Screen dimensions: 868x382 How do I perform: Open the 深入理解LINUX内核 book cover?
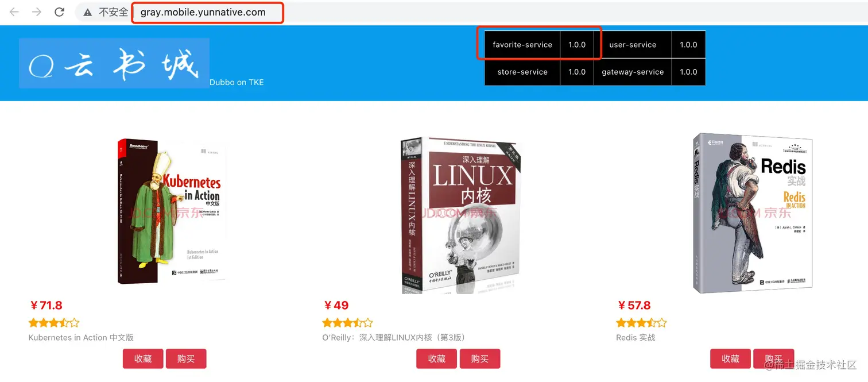coord(460,214)
